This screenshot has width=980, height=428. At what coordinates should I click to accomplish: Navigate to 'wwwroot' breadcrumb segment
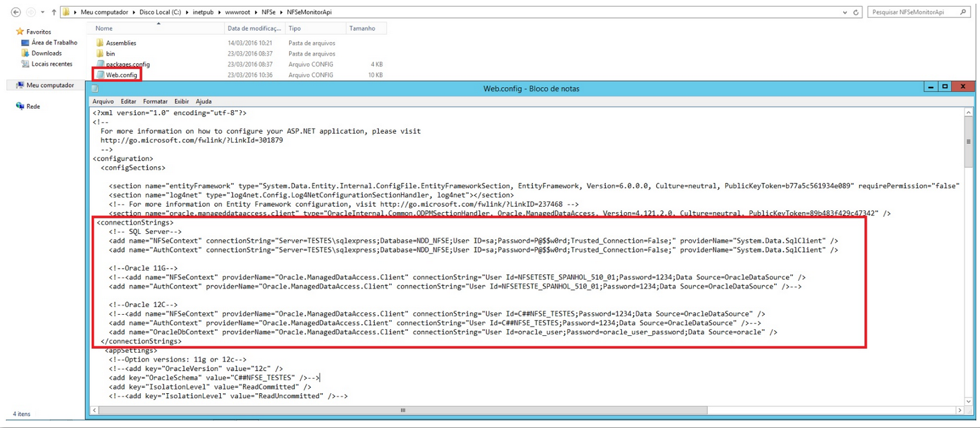[x=237, y=12]
